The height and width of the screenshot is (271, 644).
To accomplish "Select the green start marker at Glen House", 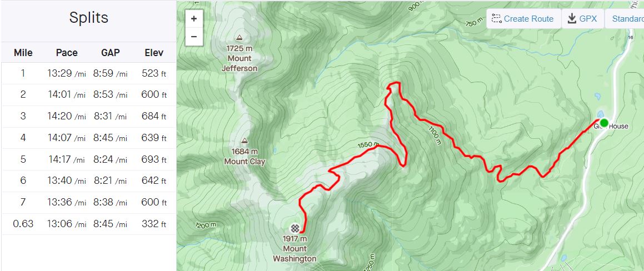I will pos(604,122).
